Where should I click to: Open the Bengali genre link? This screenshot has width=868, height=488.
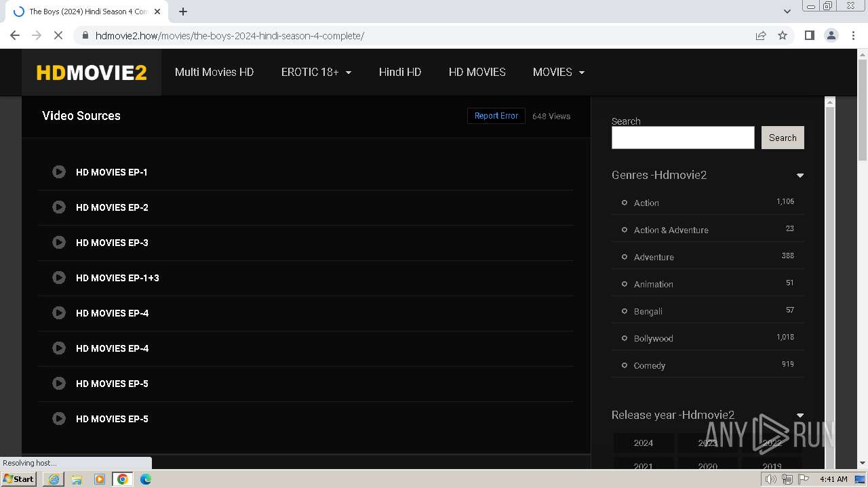coord(648,311)
